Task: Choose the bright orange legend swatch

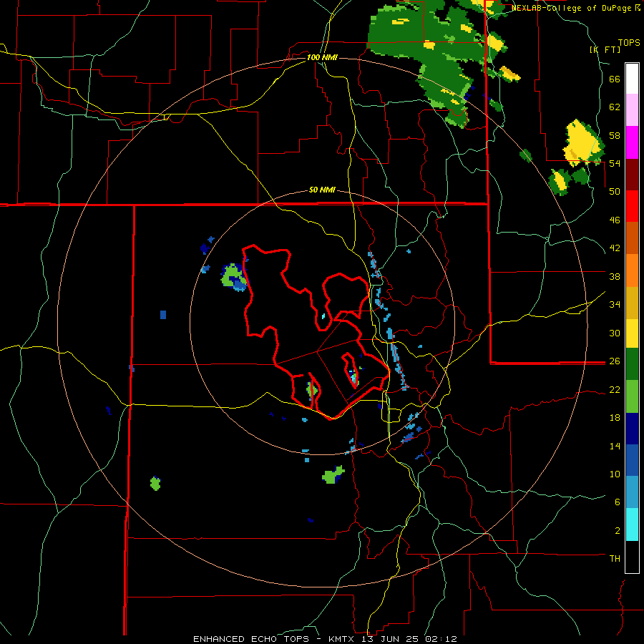Action: (632, 270)
